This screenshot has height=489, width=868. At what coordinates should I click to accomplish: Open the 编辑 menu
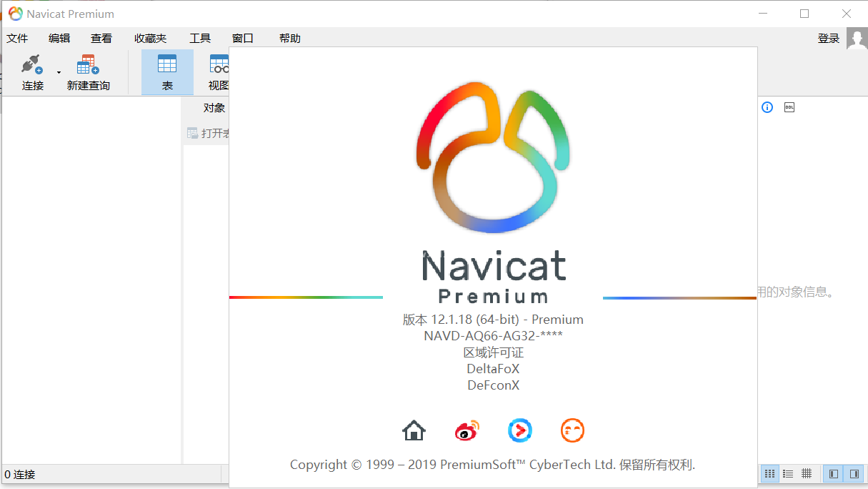click(59, 39)
